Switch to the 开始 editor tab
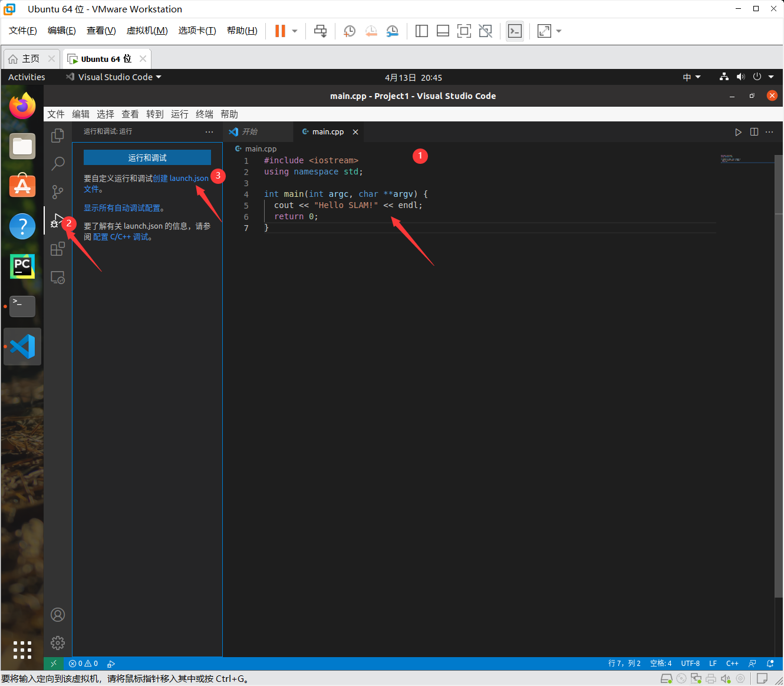Image resolution: width=784 pixels, height=686 pixels. 258,132
